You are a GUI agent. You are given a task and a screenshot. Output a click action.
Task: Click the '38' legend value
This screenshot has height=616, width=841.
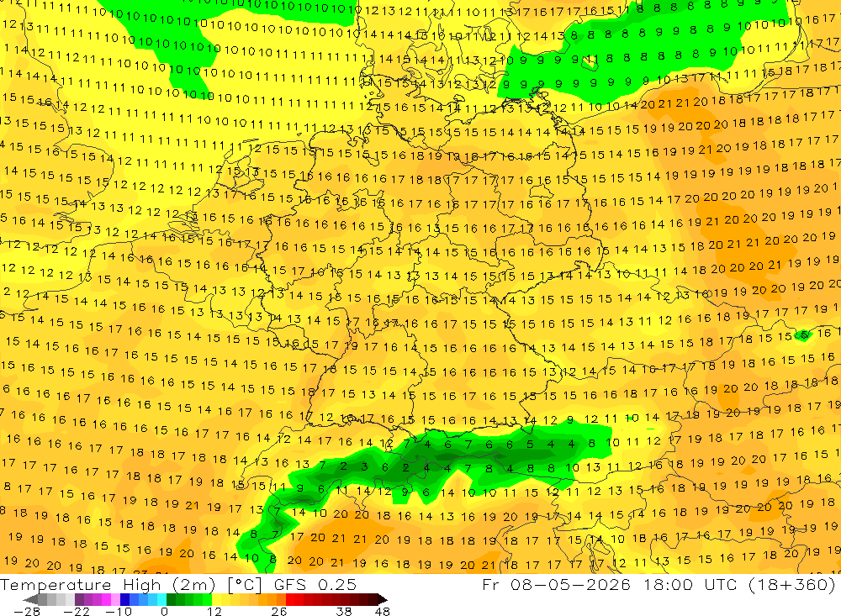click(344, 612)
